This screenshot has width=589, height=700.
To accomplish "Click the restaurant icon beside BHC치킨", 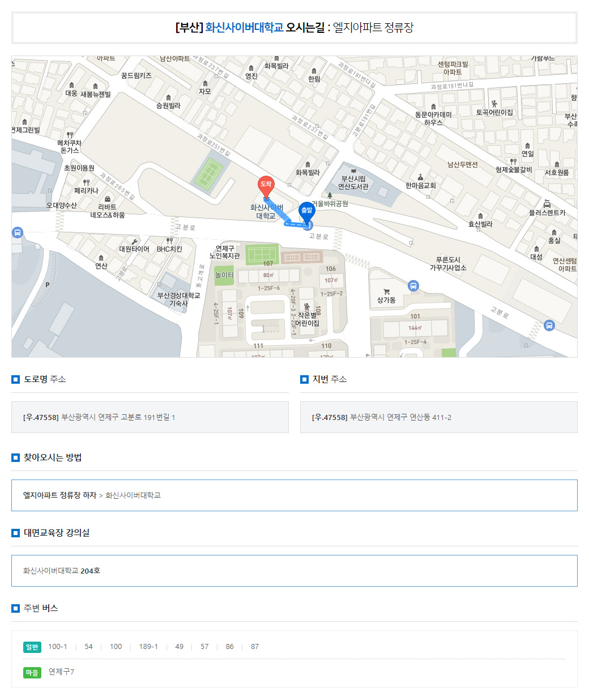I will click(169, 241).
